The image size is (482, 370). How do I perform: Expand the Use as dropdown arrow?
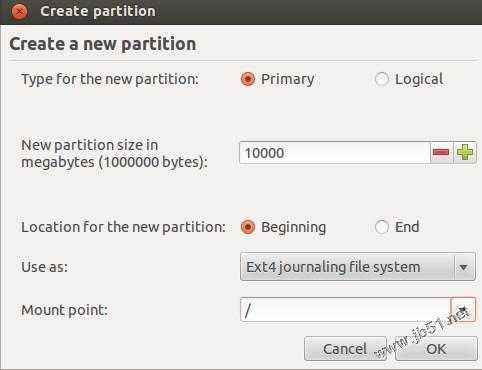tap(464, 267)
